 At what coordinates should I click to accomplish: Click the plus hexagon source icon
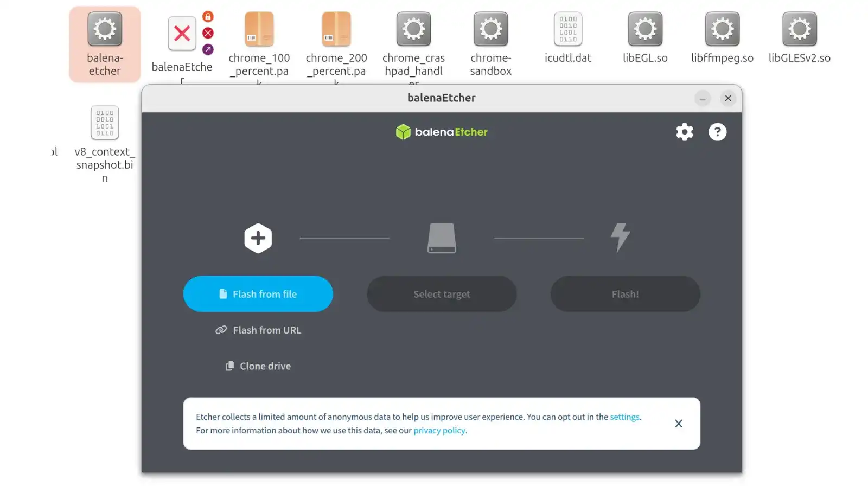click(258, 238)
